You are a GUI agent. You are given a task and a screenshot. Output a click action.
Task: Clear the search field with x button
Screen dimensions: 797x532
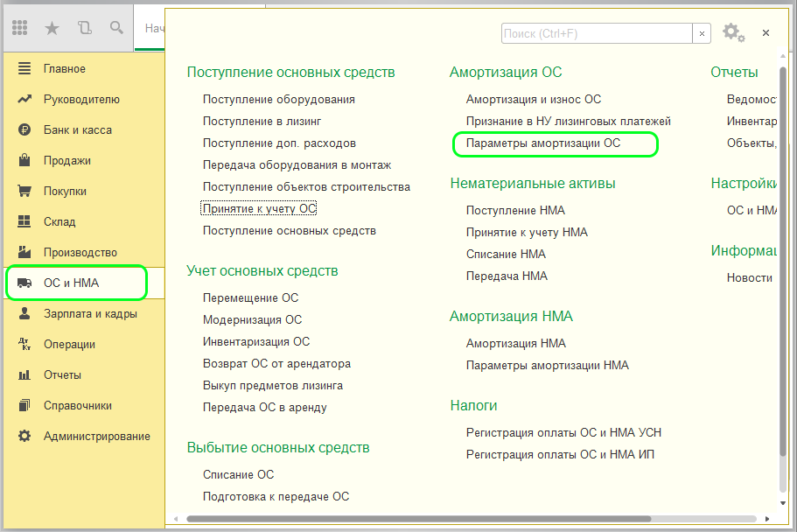pos(702,33)
